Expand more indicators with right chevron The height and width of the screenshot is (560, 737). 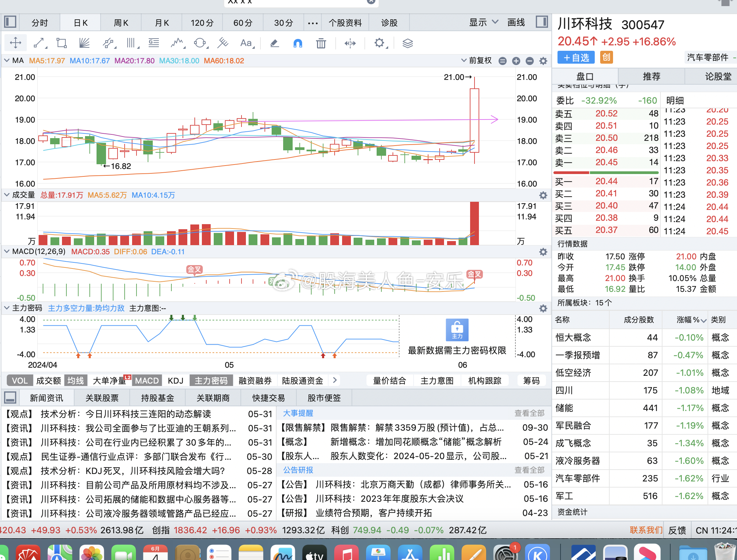pyautogui.click(x=335, y=380)
